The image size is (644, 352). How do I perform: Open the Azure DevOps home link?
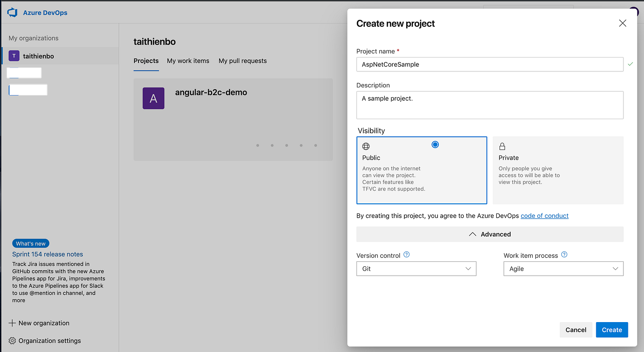point(45,13)
